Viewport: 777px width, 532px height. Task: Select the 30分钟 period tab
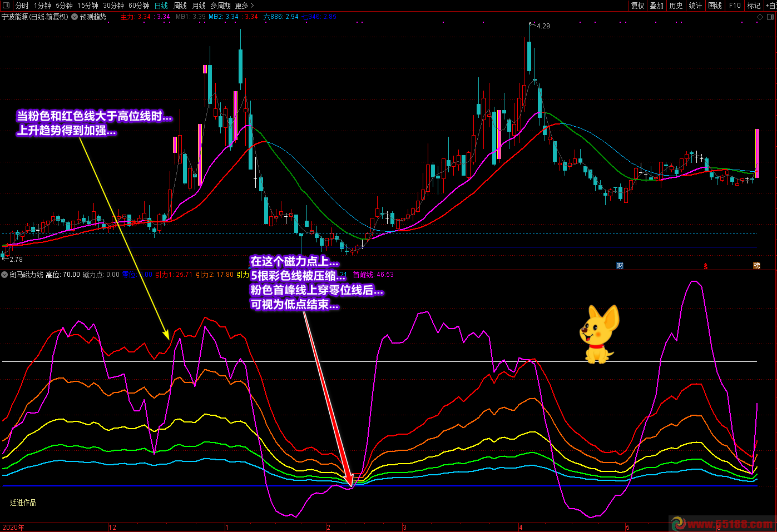113,6
